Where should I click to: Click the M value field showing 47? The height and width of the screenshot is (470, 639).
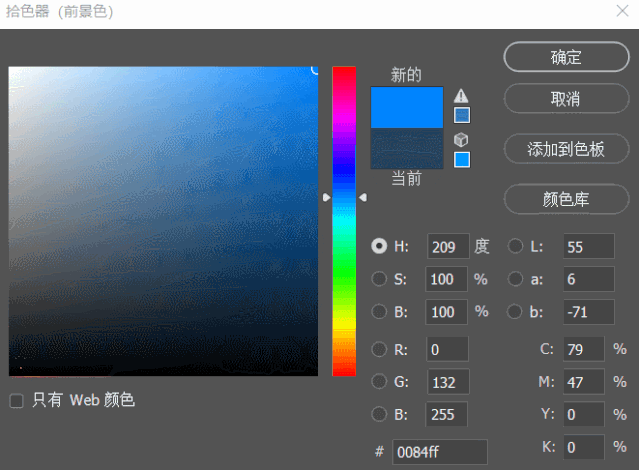pyautogui.click(x=584, y=382)
